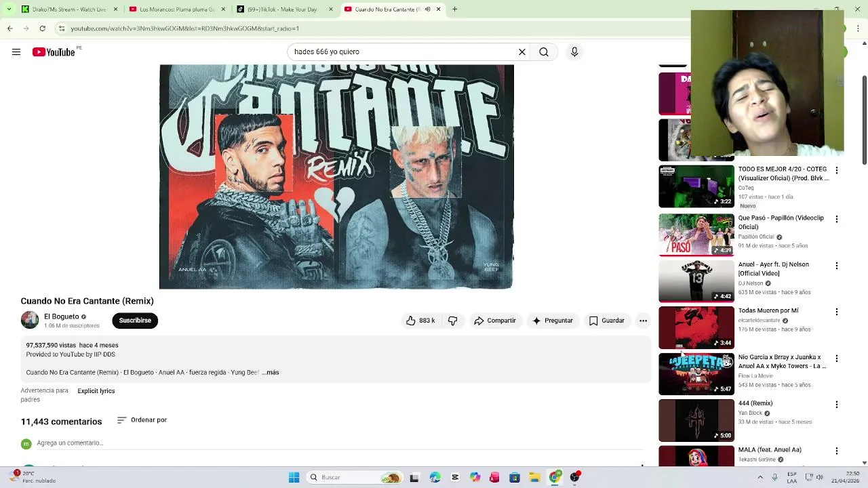
Task: Open options menu for 444 (Remix)
Action: point(837,405)
